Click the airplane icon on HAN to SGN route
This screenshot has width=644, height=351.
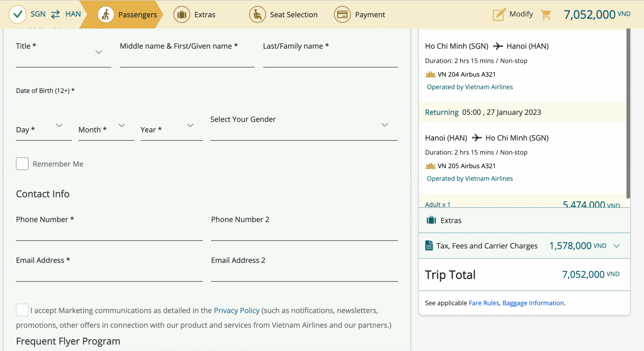pyautogui.click(x=477, y=138)
